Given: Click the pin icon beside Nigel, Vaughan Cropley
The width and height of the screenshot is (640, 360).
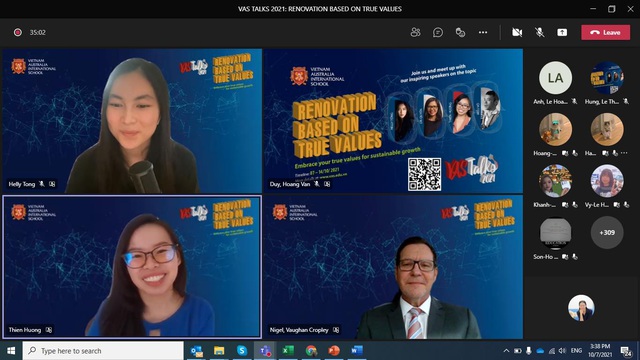Looking at the screenshot, I should (336, 330).
